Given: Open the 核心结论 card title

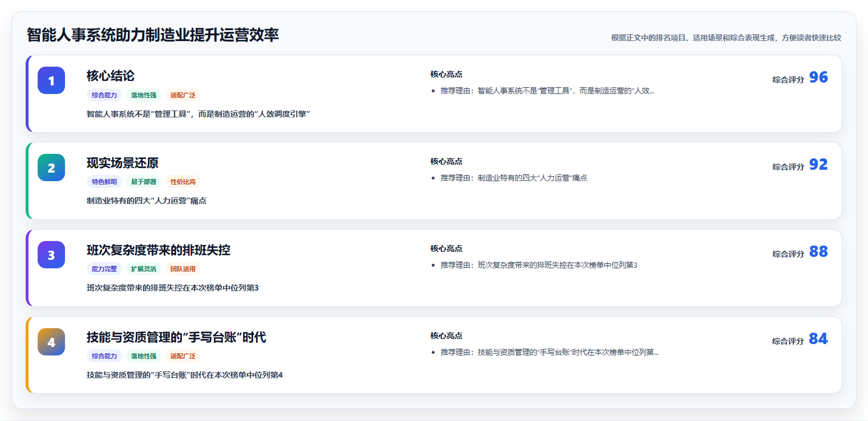Looking at the screenshot, I should click(x=111, y=76).
